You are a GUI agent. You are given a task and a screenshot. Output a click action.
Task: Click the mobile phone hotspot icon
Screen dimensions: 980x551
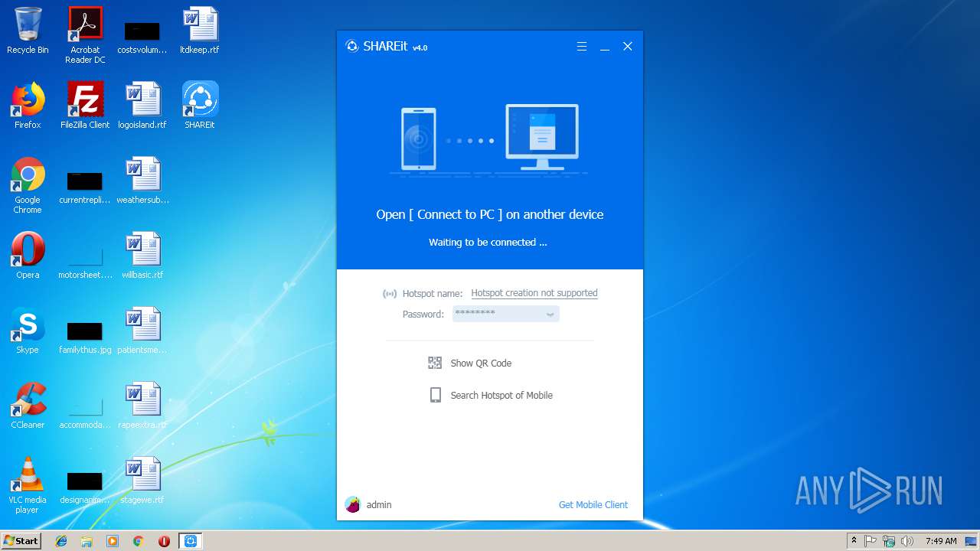pyautogui.click(x=436, y=395)
